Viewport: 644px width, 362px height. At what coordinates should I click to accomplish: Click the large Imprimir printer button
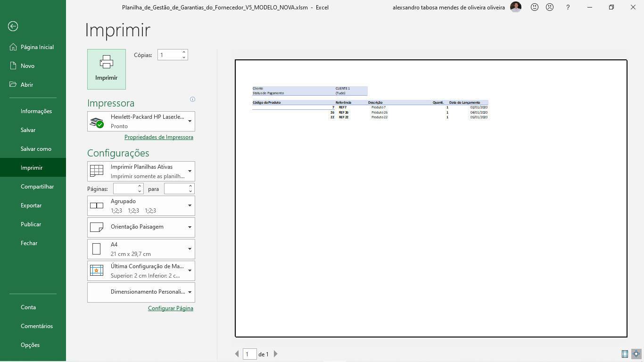(x=107, y=69)
